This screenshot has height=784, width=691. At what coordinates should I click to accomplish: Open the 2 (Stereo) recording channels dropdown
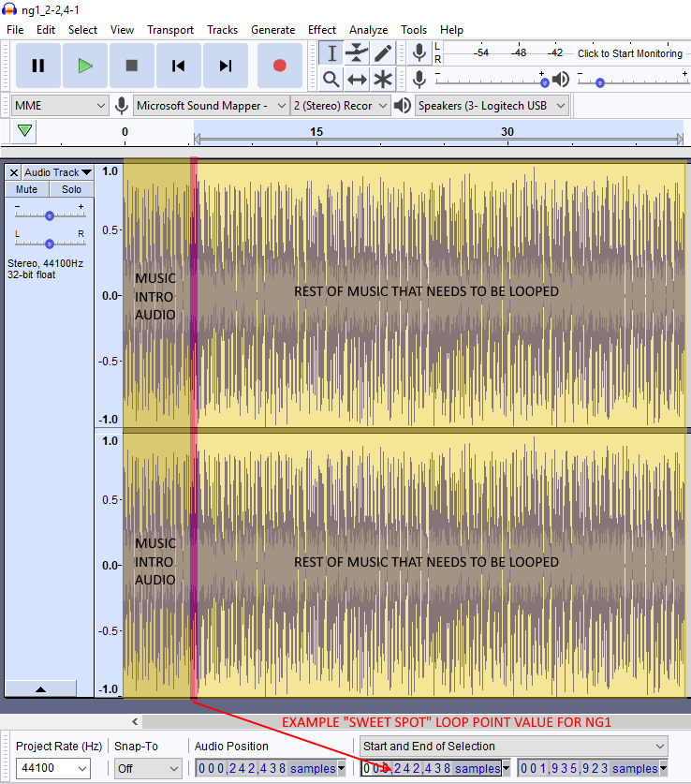(x=340, y=106)
